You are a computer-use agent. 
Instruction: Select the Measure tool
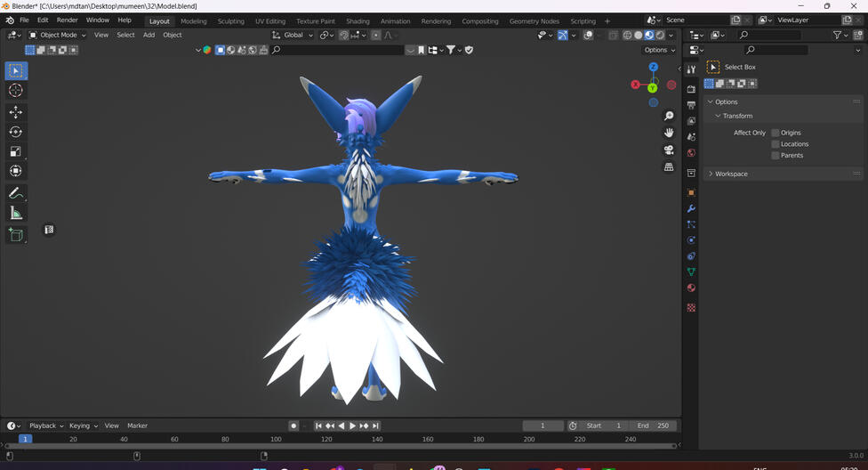15,213
